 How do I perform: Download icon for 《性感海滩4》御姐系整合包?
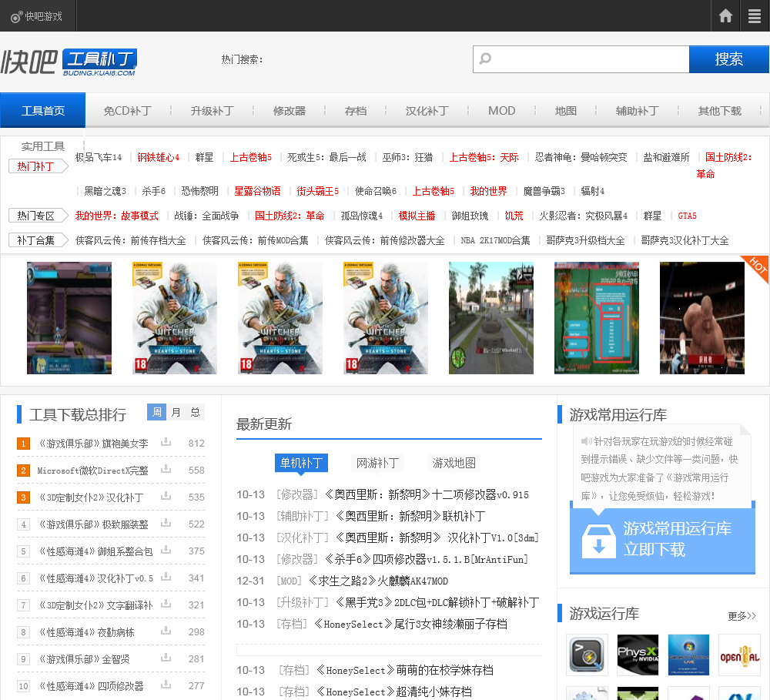pyautogui.click(x=166, y=550)
